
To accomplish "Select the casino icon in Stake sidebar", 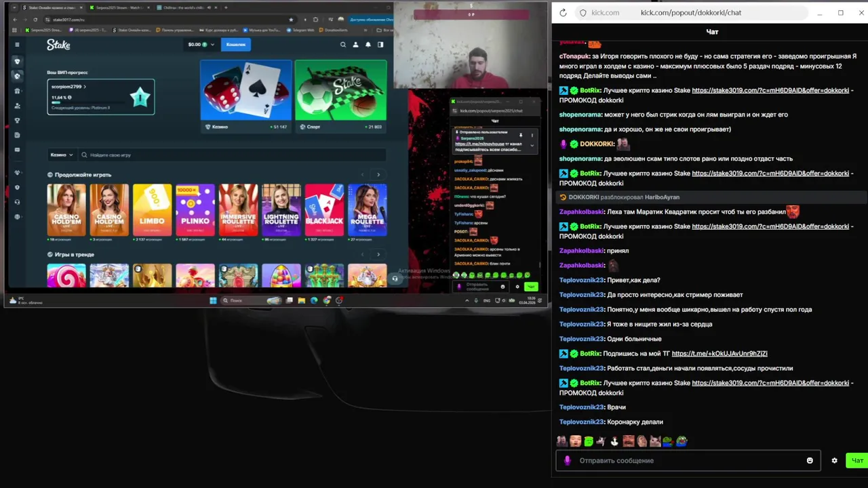I will [x=17, y=62].
